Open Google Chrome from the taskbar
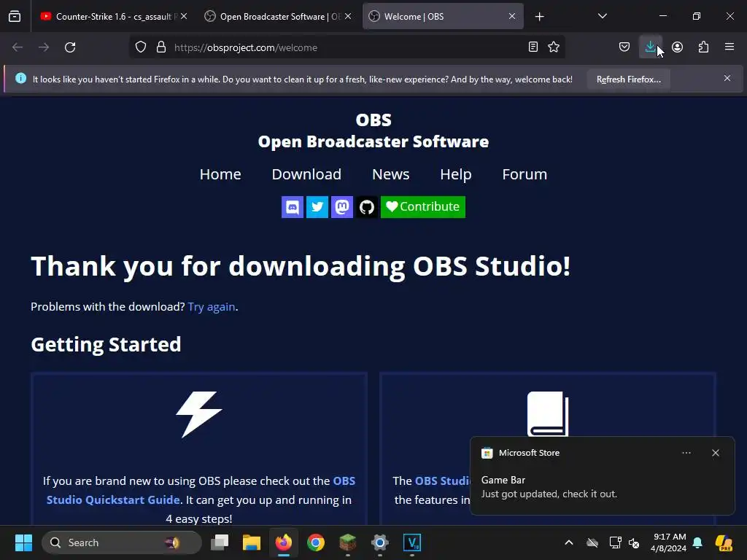This screenshot has height=560, width=747. pos(315,542)
